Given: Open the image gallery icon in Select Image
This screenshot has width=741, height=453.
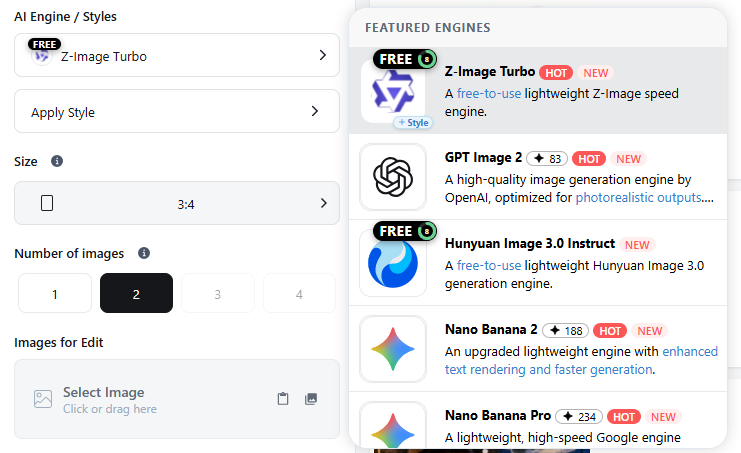Looking at the screenshot, I should tap(311, 399).
